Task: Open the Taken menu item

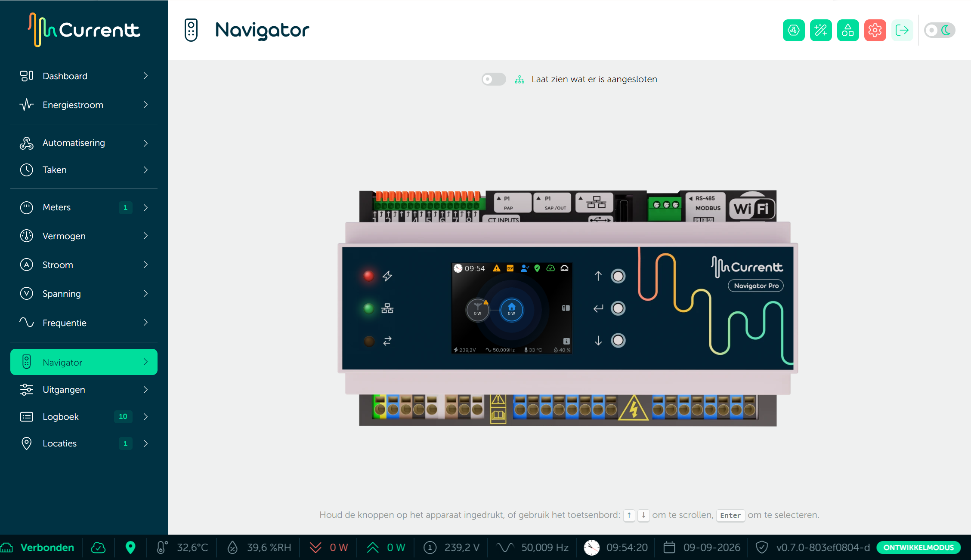Action: coord(84,170)
